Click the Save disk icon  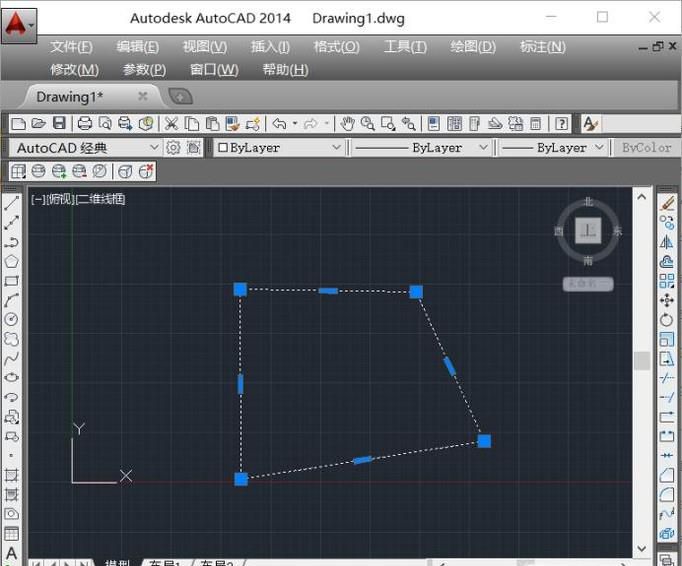click(59, 124)
